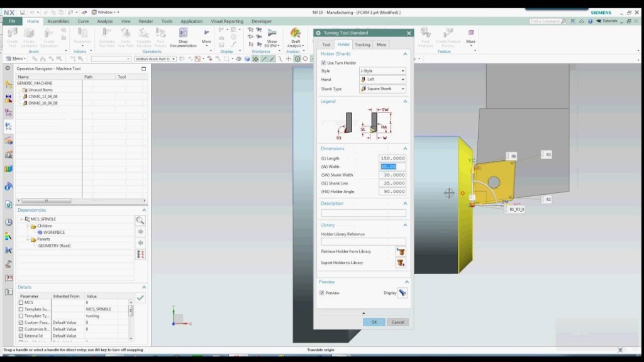The image size is (644, 362).
Task: Open More in the Feature ribbon group
Action: [470, 37]
